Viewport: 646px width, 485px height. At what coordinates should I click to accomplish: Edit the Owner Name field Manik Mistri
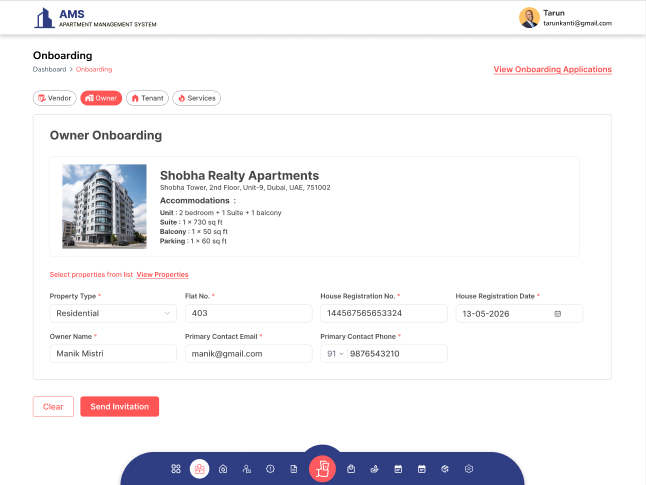click(x=113, y=354)
